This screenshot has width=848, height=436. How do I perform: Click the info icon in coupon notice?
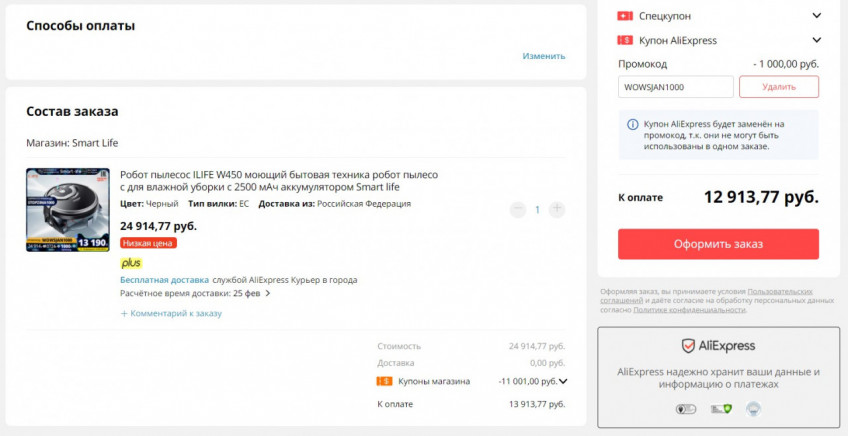(632, 125)
